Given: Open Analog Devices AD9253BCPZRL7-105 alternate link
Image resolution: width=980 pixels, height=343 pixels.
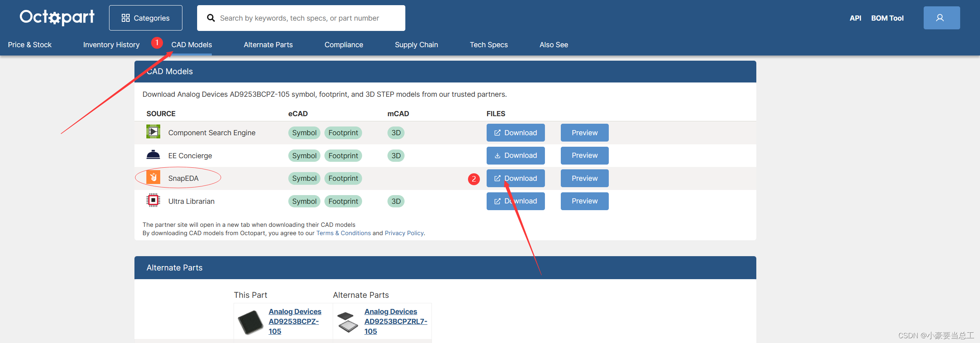Looking at the screenshot, I should (396, 322).
